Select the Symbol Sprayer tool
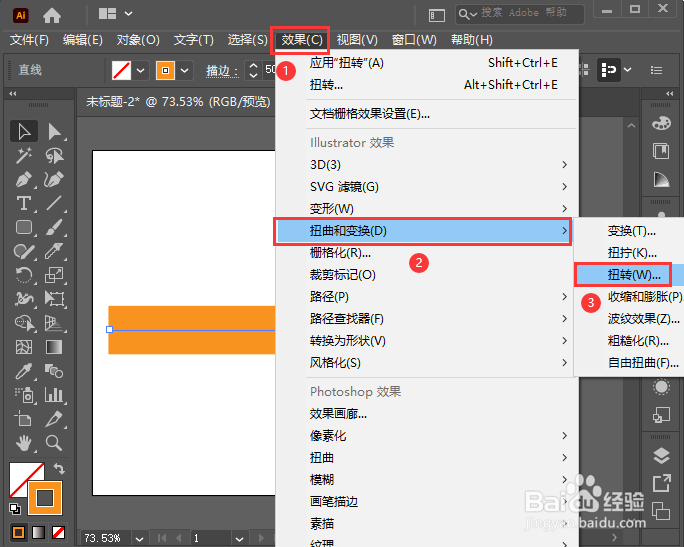 [24, 395]
